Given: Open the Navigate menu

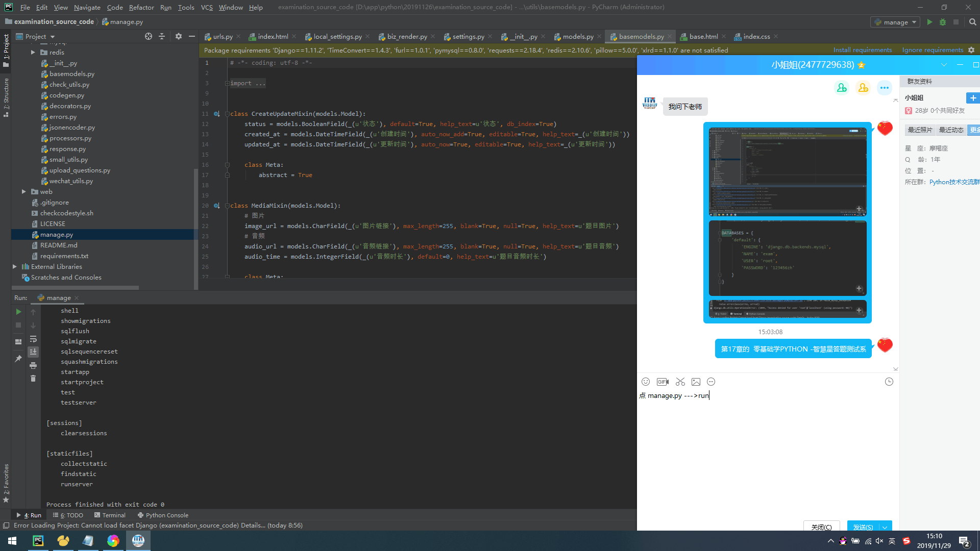Looking at the screenshot, I should [87, 7].
